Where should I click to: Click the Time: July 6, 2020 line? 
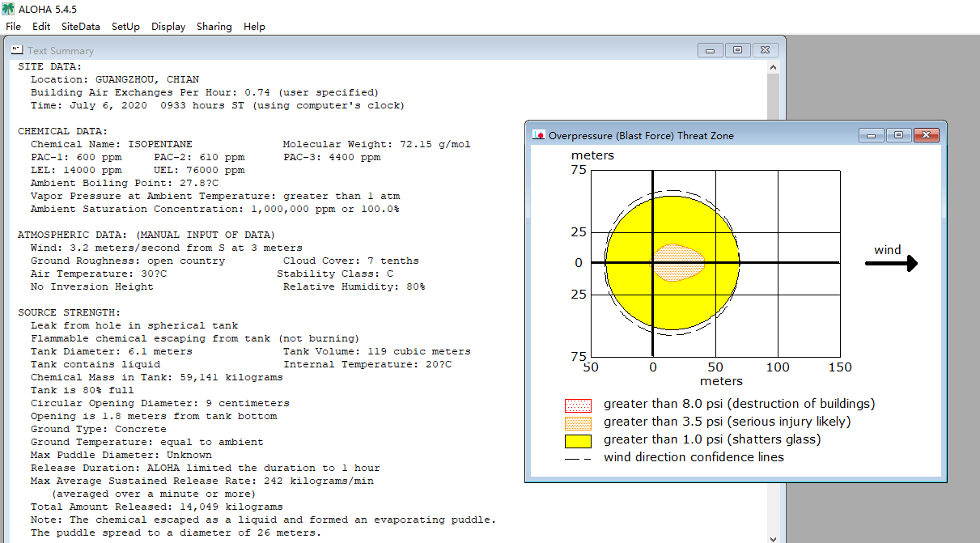[218, 105]
